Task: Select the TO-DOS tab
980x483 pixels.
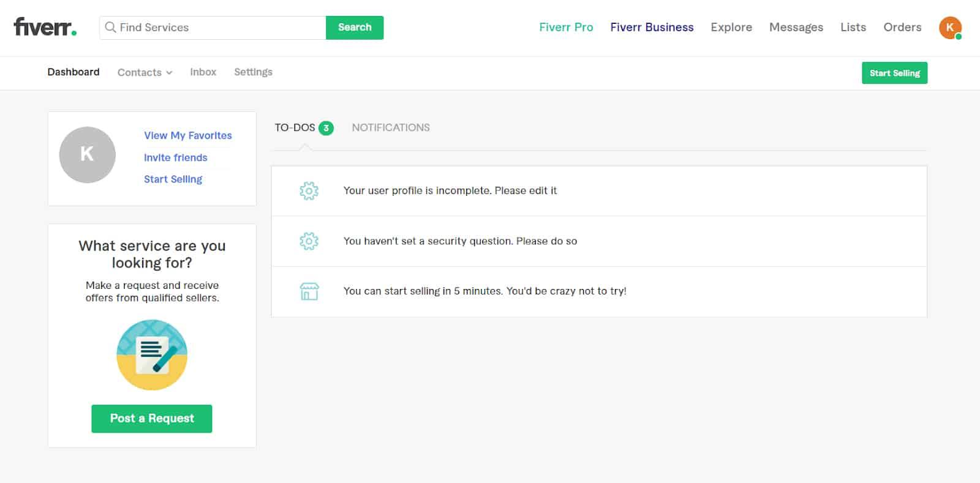Action: (295, 128)
